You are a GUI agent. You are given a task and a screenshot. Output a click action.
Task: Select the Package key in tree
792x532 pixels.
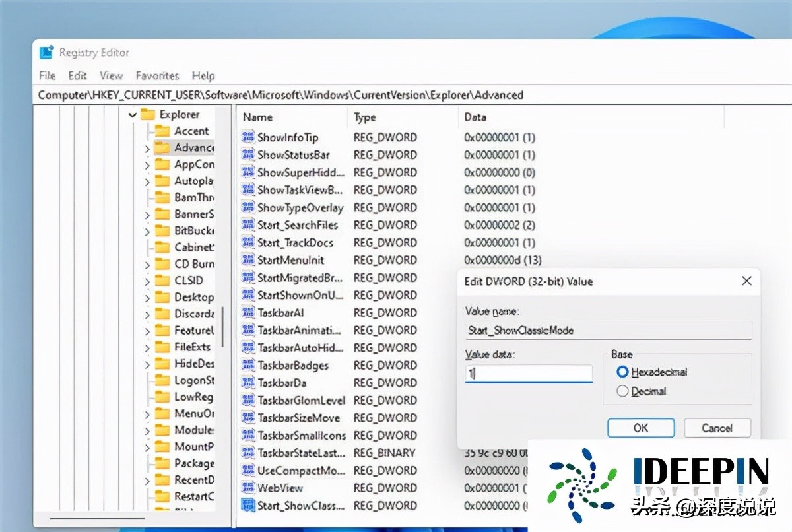click(194, 463)
